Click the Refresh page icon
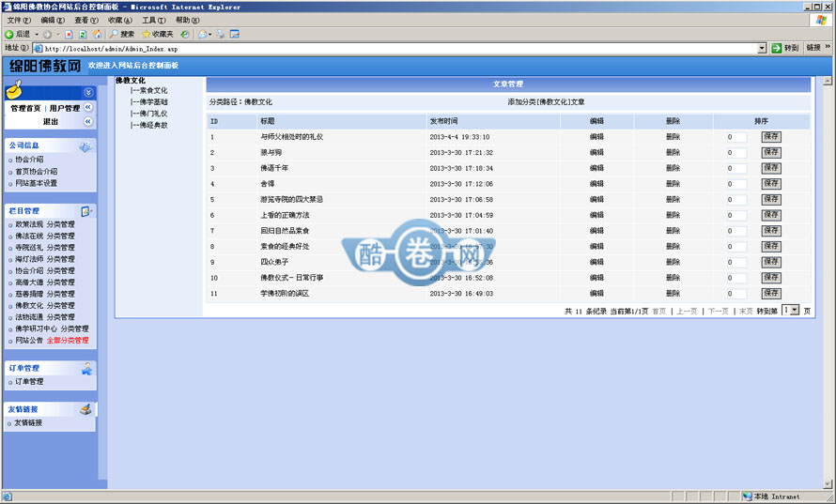 (83, 34)
